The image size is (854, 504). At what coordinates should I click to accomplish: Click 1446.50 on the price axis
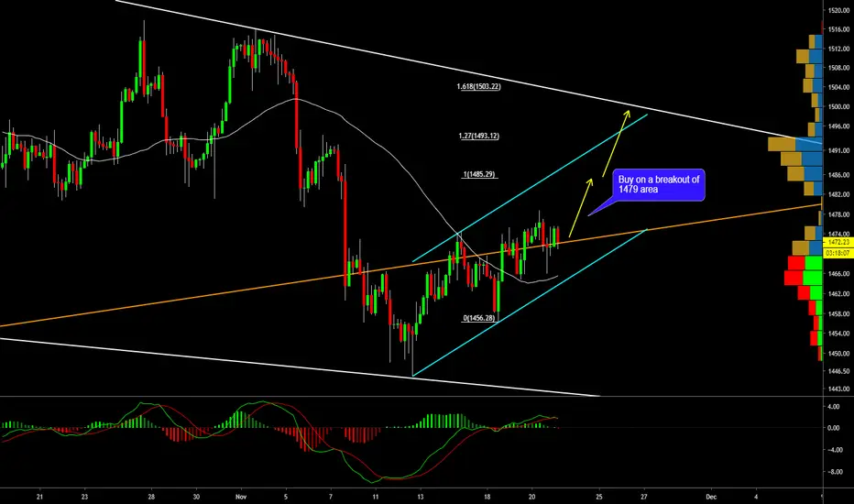[x=838, y=371]
